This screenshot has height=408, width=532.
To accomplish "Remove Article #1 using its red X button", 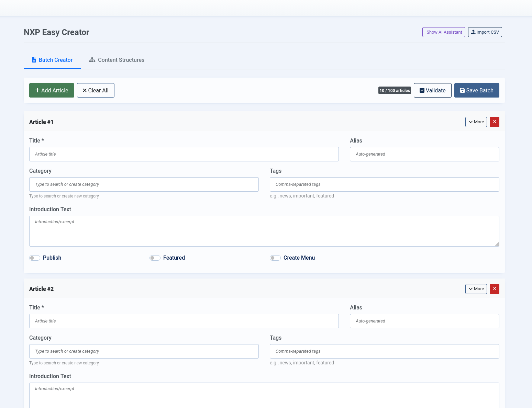I will (x=494, y=122).
